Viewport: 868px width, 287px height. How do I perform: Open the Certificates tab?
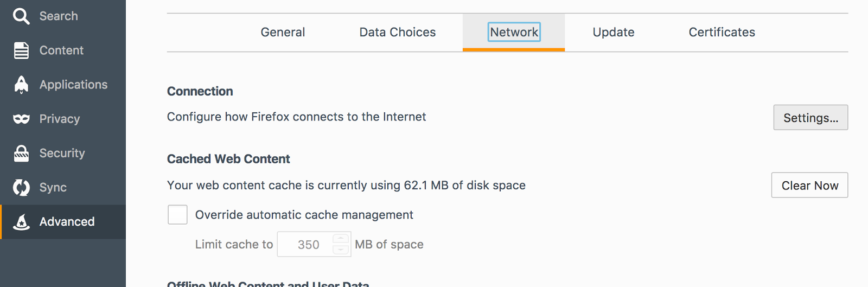click(x=722, y=33)
